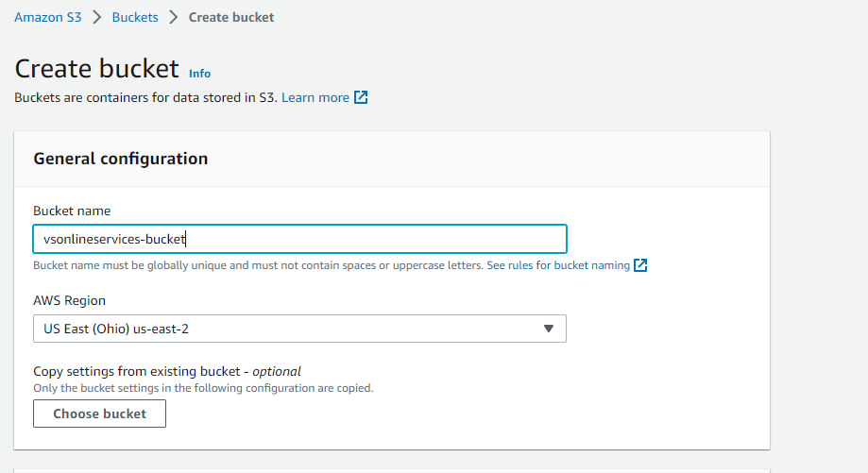Select the Create bucket breadcrumb item

click(231, 17)
